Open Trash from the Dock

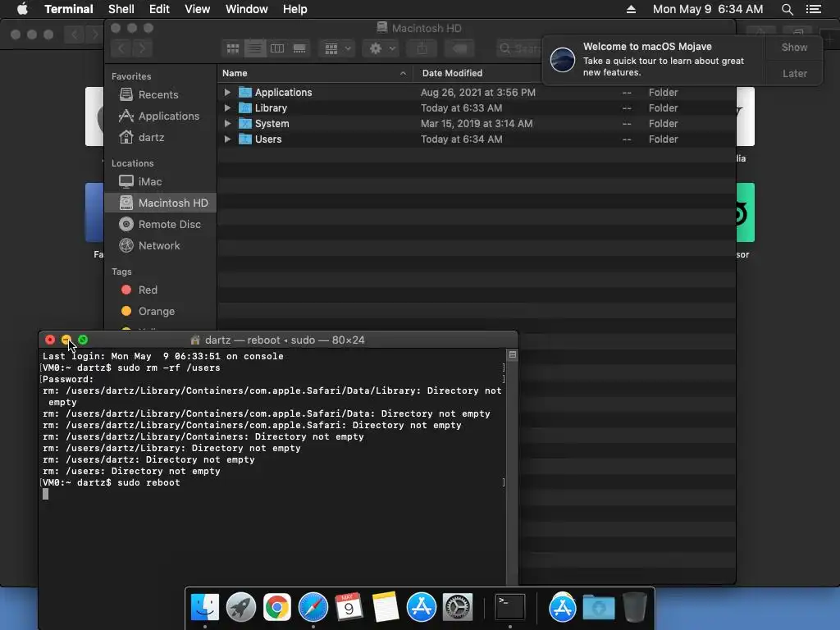[x=635, y=607]
